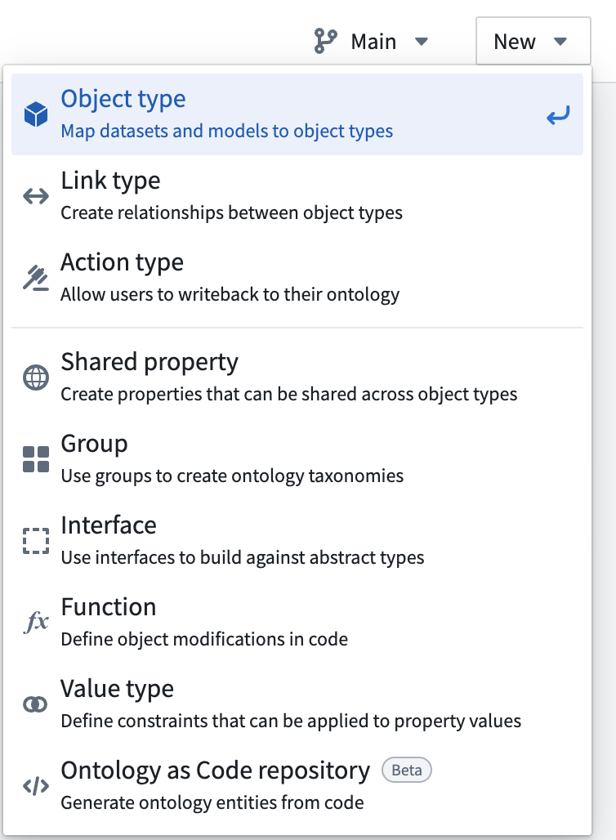Click the Shared property globe icon
The image size is (616, 840).
[x=36, y=378]
